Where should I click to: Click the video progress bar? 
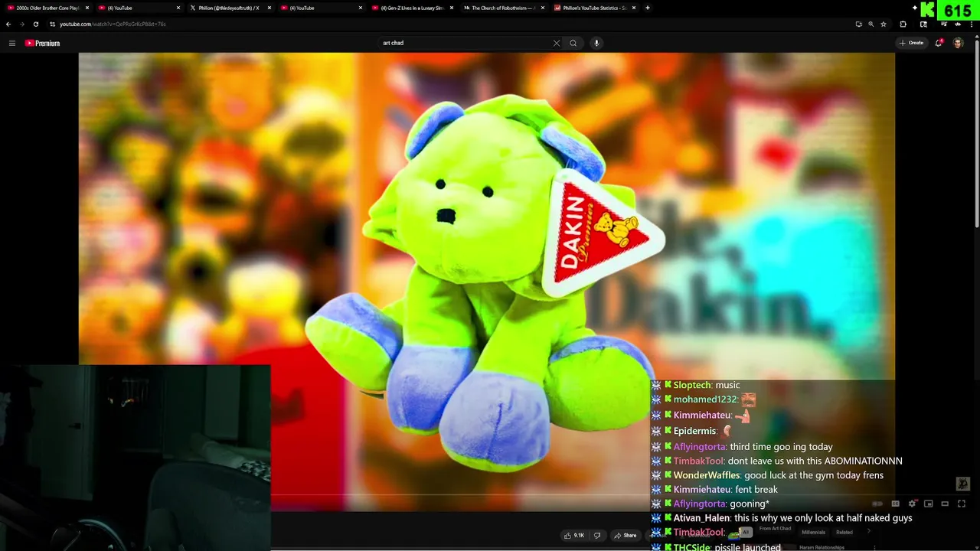[486, 495]
